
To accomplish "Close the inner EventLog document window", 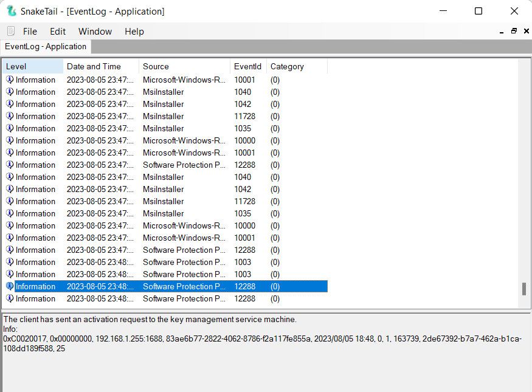I will [526, 31].
